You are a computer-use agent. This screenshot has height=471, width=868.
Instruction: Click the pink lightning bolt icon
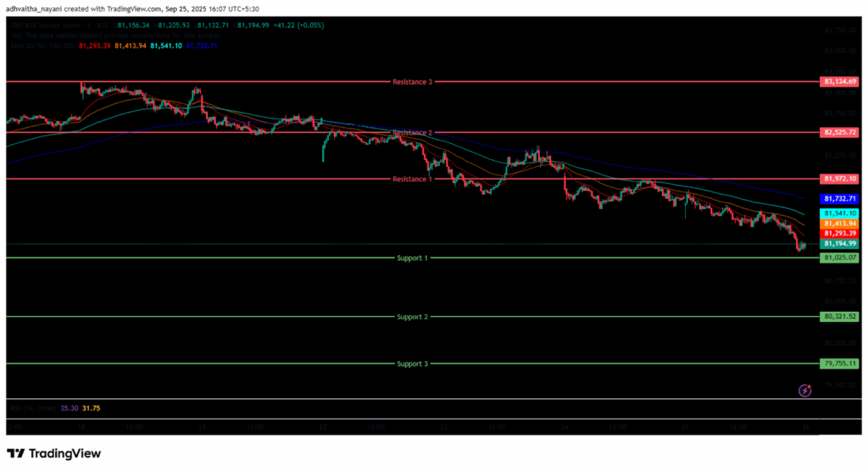coord(805,391)
